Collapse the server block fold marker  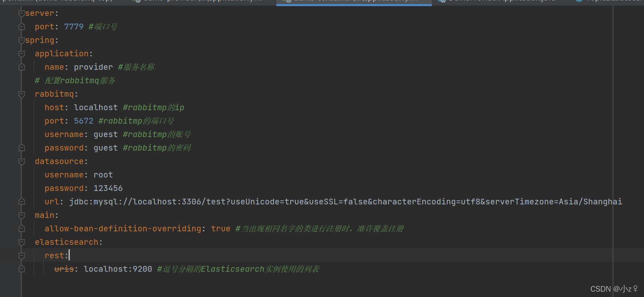[22, 13]
